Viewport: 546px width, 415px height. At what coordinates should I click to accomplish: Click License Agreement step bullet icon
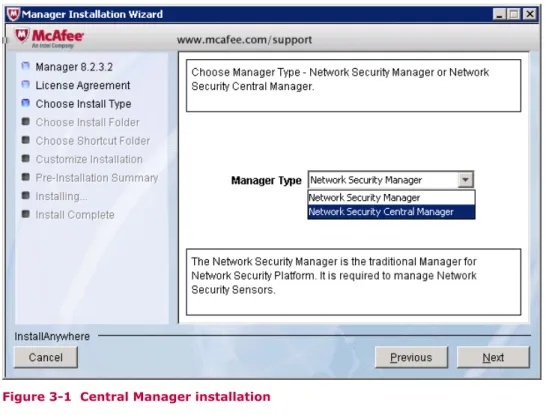tap(25, 84)
